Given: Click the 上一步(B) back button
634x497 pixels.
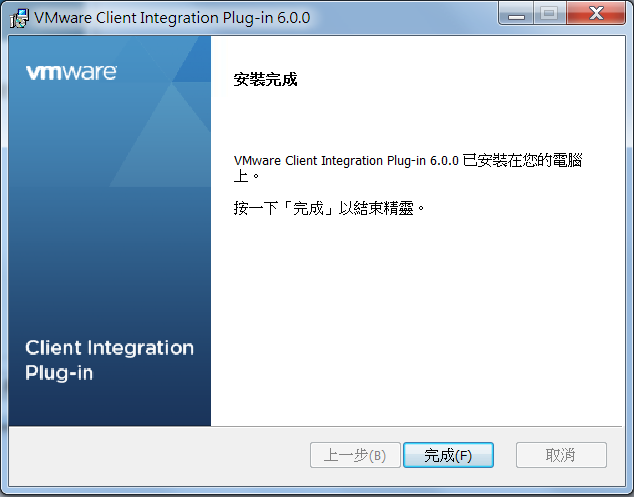Looking at the screenshot, I should tap(355, 455).
